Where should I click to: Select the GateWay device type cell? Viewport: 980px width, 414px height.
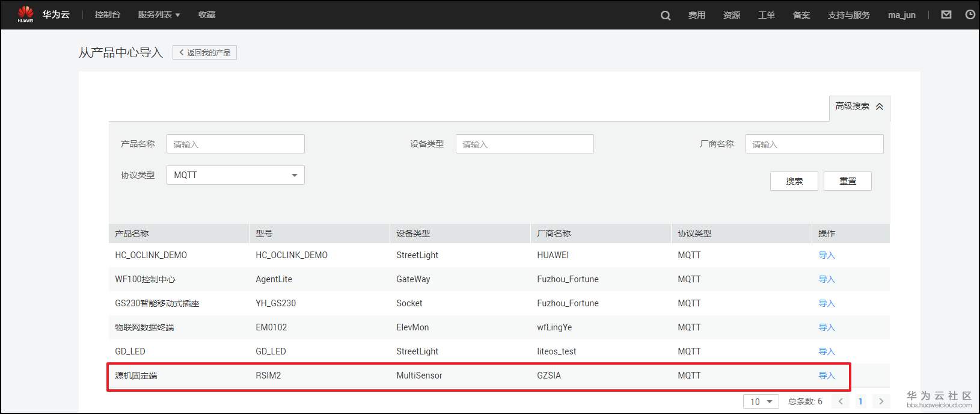point(413,279)
